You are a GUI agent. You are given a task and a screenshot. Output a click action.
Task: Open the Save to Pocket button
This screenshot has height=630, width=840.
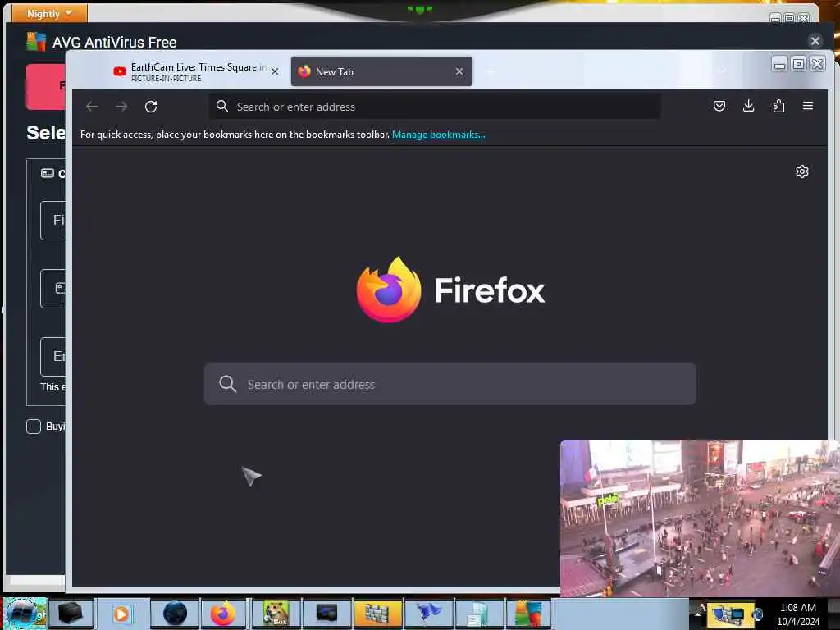(719, 106)
